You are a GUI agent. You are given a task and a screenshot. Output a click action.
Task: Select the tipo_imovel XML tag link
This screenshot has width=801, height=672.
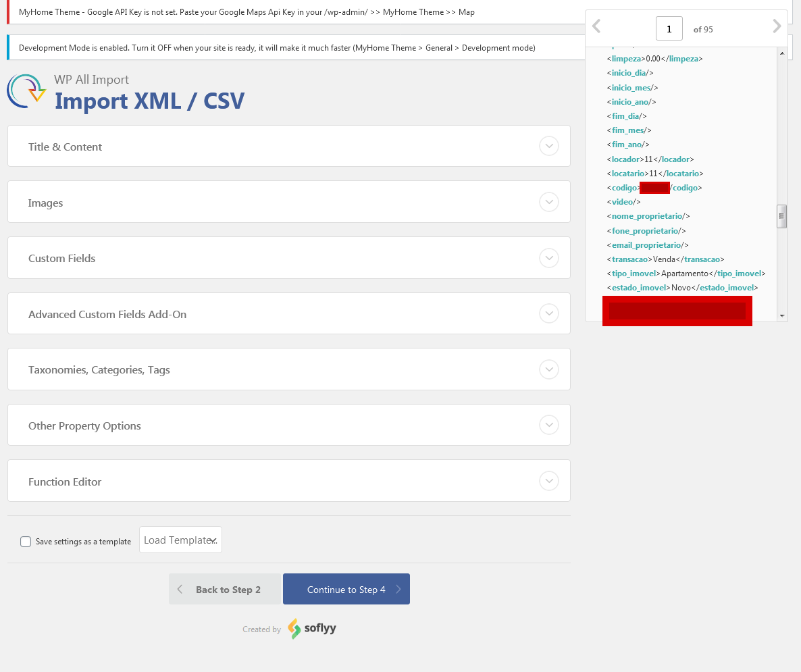click(x=633, y=273)
